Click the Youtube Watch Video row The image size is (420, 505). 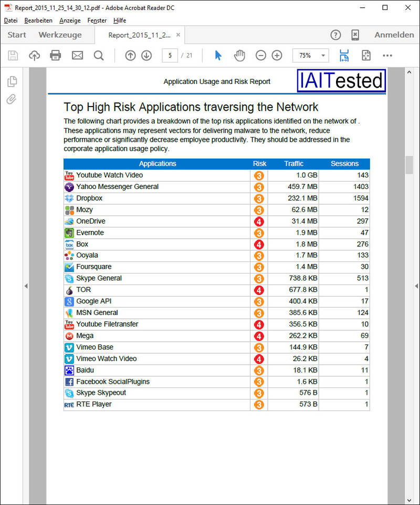tap(216, 175)
